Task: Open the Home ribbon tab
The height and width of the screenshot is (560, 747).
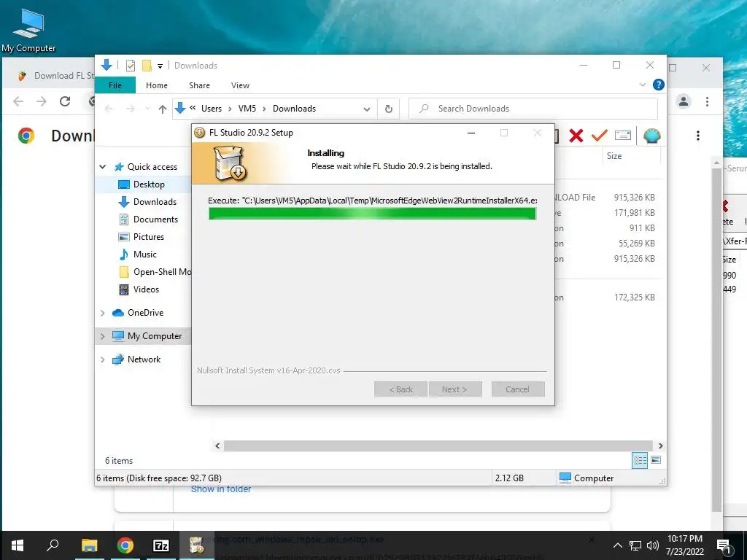Action: click(157, 85)
